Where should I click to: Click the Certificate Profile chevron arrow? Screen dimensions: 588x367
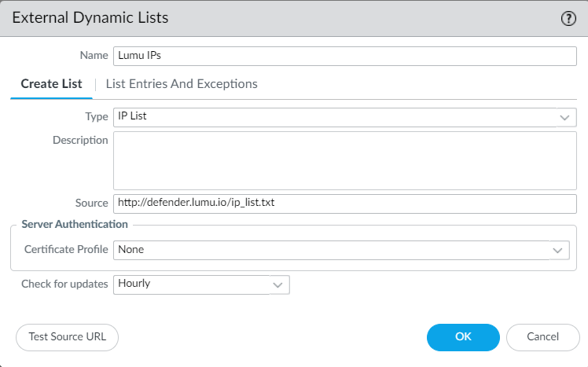click(558, 250)
